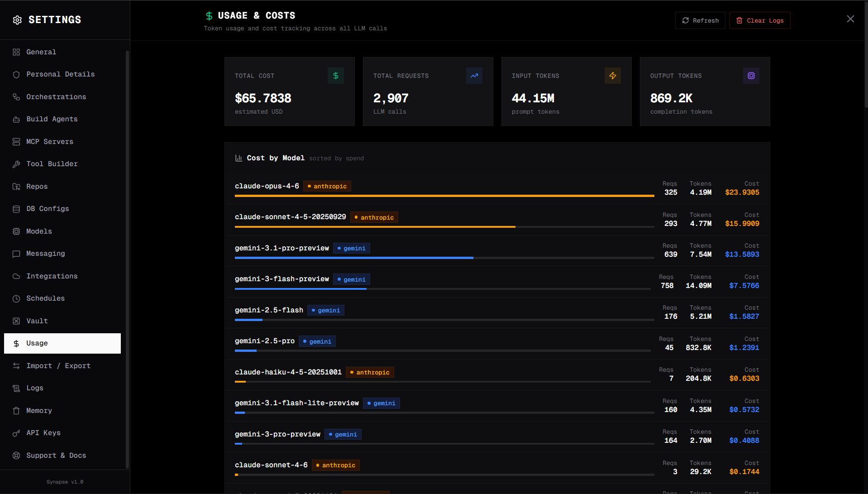Viewport: 868px width, 494px height.
Task: Click the claude-opus-4-6 spend bar
Action: pos(444,196)
